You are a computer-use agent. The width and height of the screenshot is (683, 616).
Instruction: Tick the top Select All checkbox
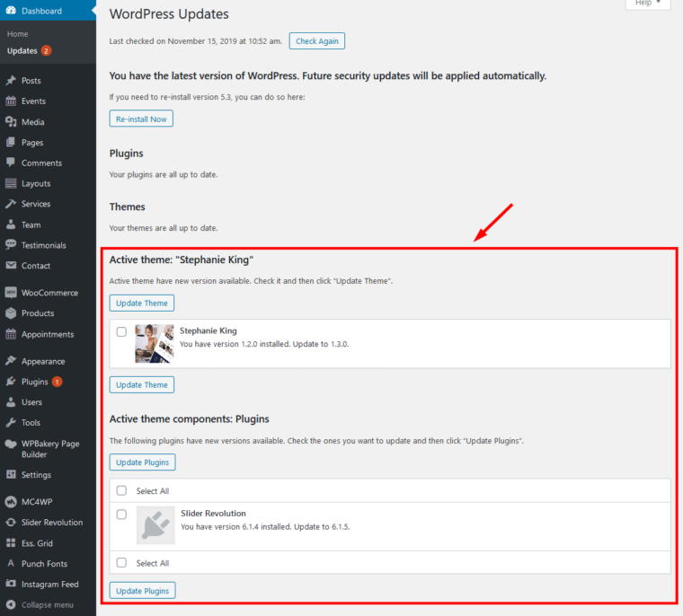121,491
